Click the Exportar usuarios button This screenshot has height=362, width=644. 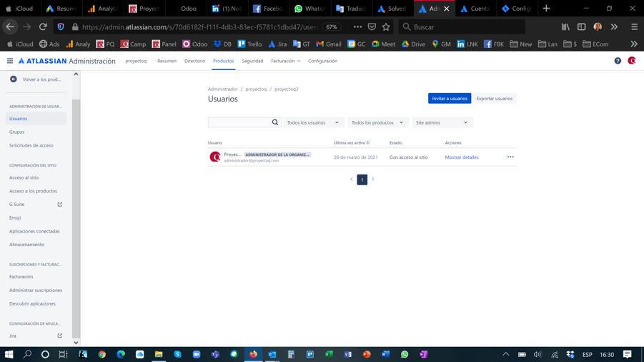tap(495, 98)
